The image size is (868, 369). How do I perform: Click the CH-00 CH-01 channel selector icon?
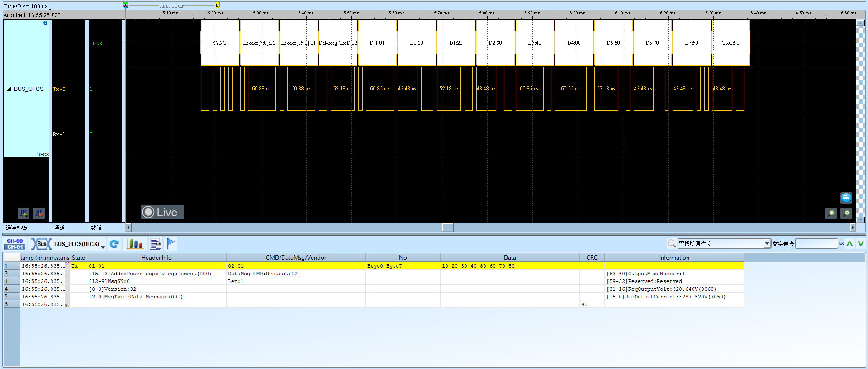15,244
